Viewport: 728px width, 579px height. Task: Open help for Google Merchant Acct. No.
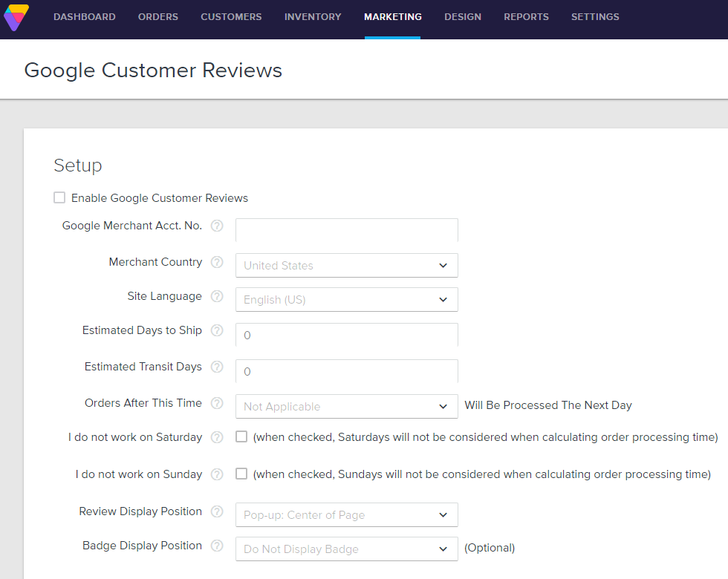click(x=217, y=226)
